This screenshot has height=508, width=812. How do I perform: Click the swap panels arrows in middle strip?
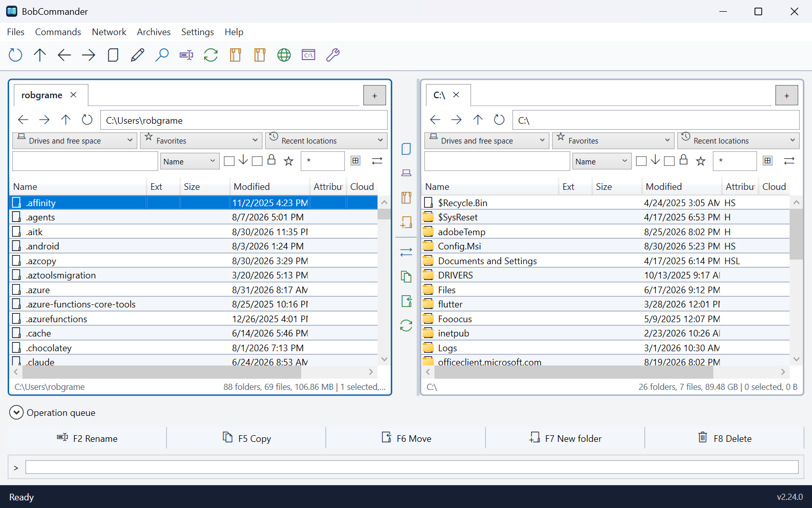[x=406, y=252]
